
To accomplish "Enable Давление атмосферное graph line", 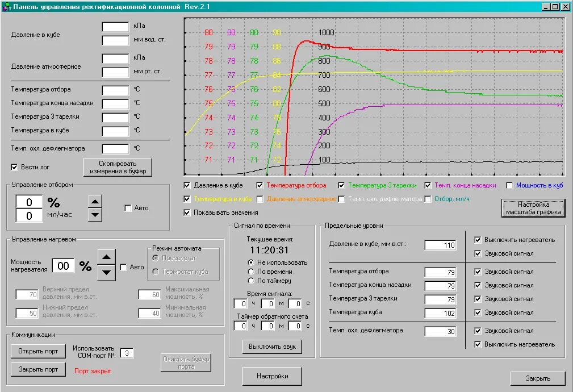I will pos(260,199).
